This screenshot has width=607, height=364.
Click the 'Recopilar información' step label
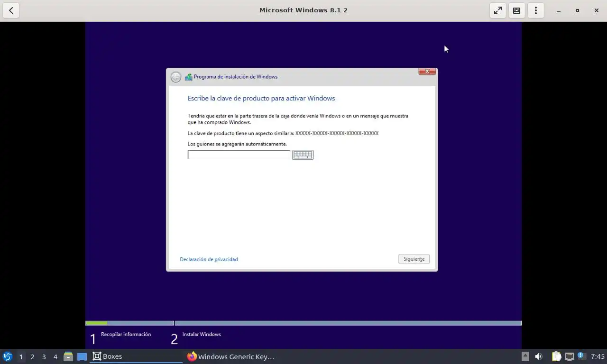pyautogui.click(x=126, y=334)
